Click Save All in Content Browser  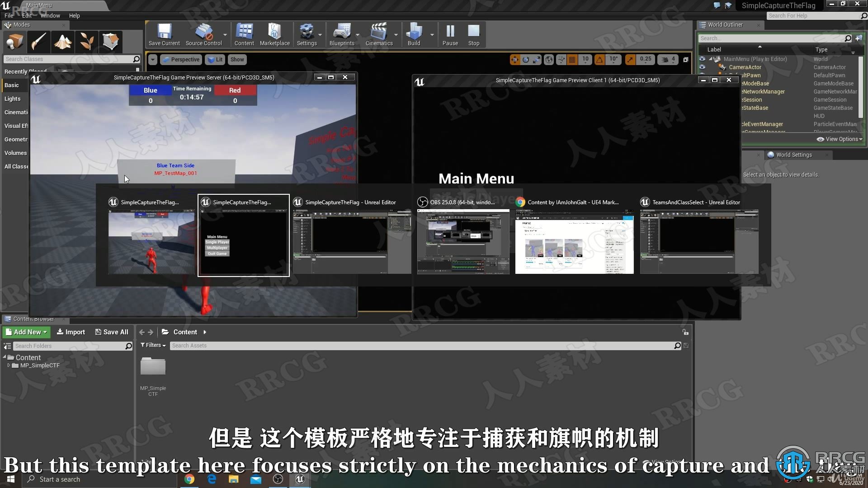click(112, 332)
